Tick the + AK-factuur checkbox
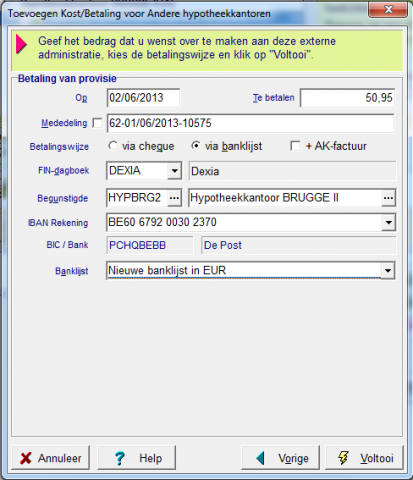Image resolution: width=413 pixels, height=480 pixels. [295, 146]
